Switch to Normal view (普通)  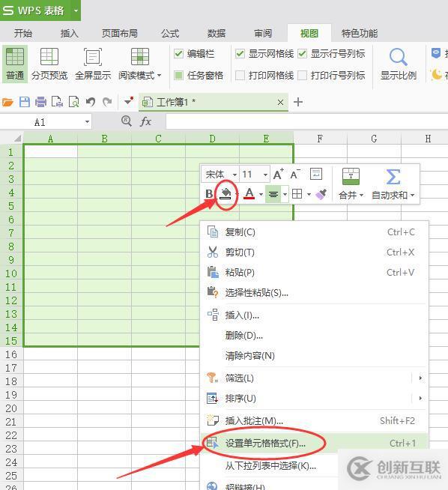click(x=15, y=64)
